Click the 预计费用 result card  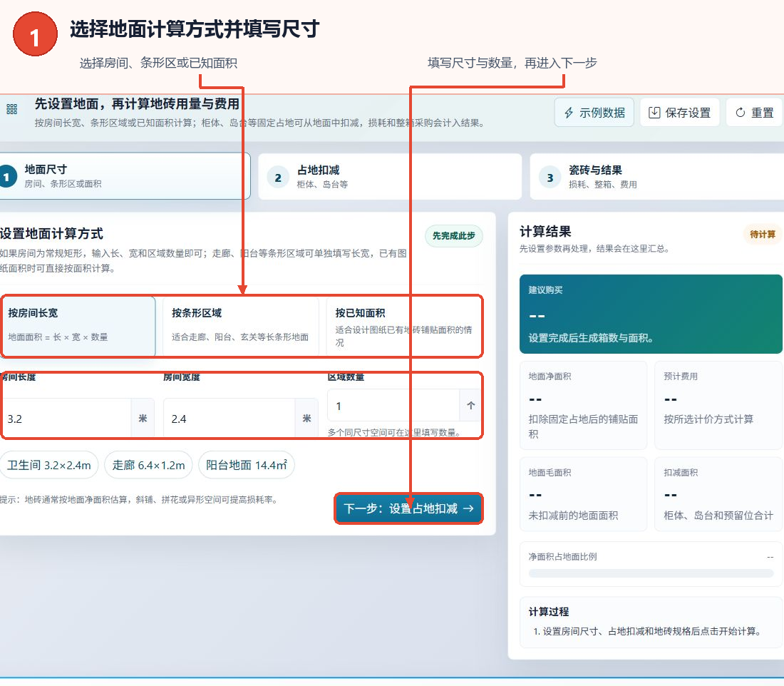click(718, 405)
